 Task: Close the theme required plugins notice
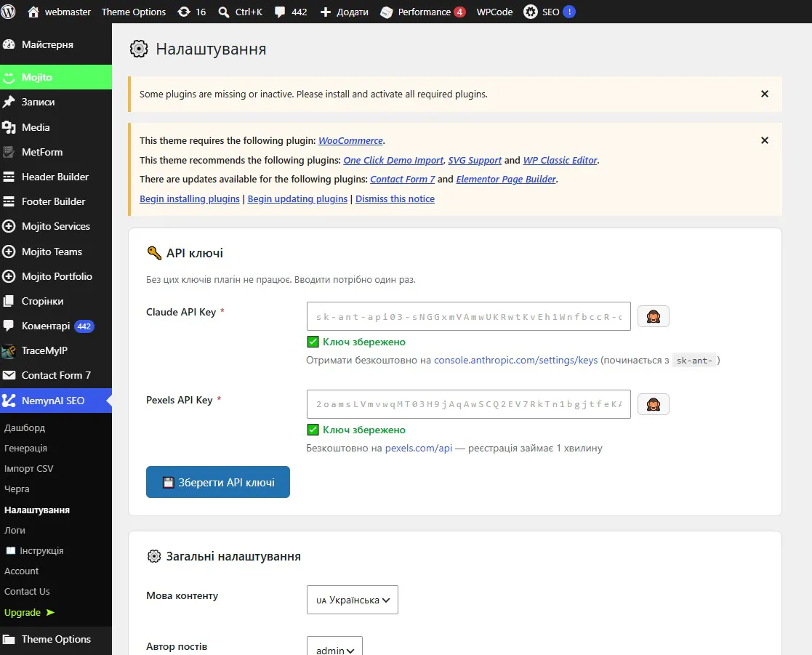pyautogui.click(x=764, y=140)
